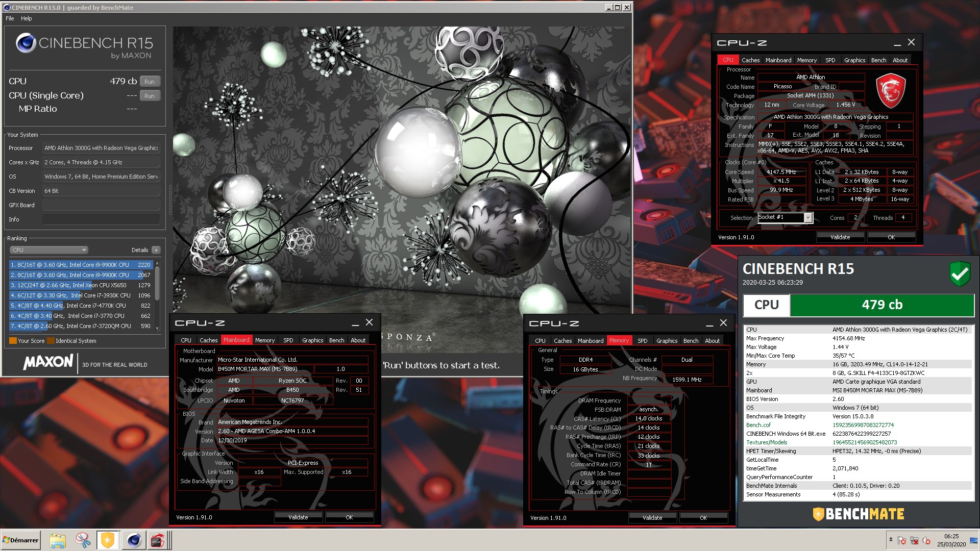Viewport: 980px width, 551px height.
Task: Click the Processor field in Your System
Action: pyautogui.click(x=101, y=148)
